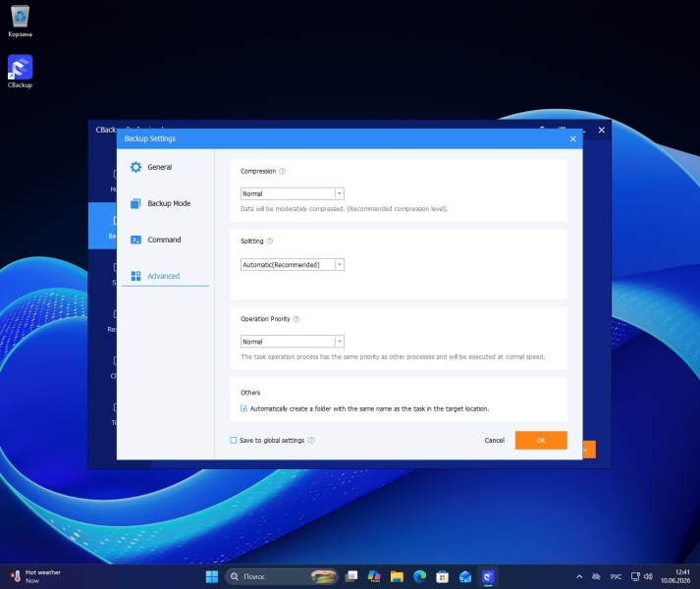Image resolution: width=700 pixels, height=589 pixels.
Task: Launch Copilot from the taskbar
Action: click(374, 576)
